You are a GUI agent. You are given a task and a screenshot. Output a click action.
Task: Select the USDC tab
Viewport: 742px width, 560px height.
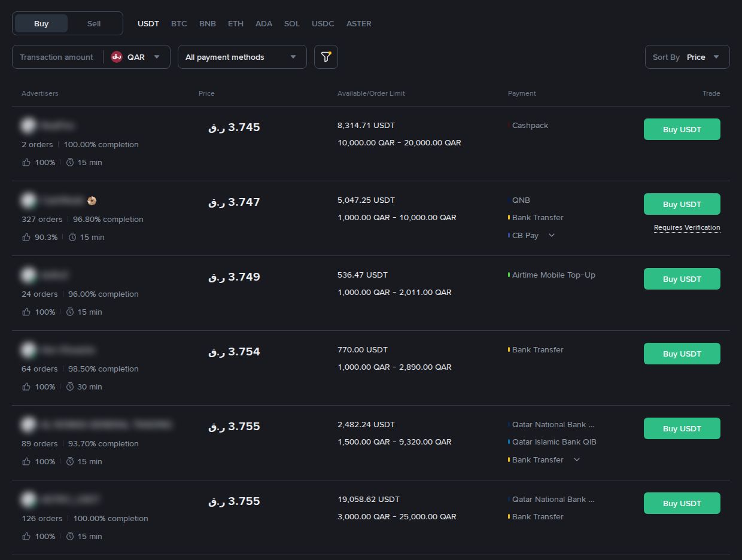click(x=323, y=23)
